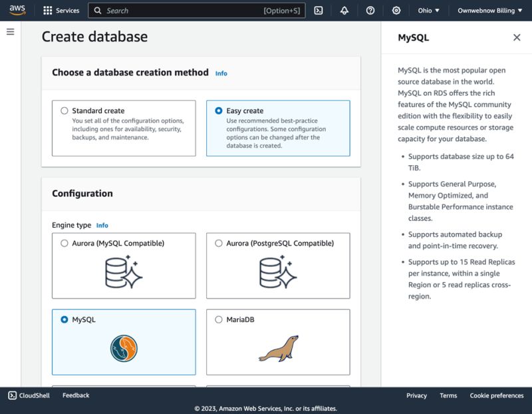Open the notifications bell
This screenshot has height=414, width=532.
(344, 11)
